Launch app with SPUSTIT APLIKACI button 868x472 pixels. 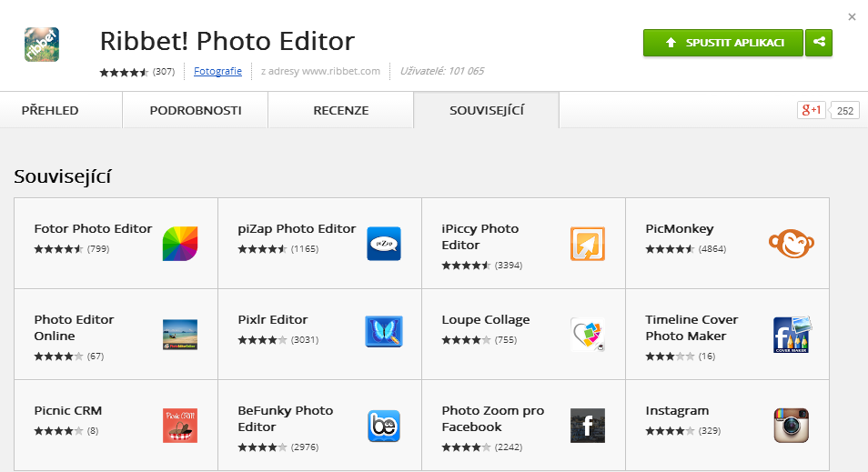(x=723, y=43)
